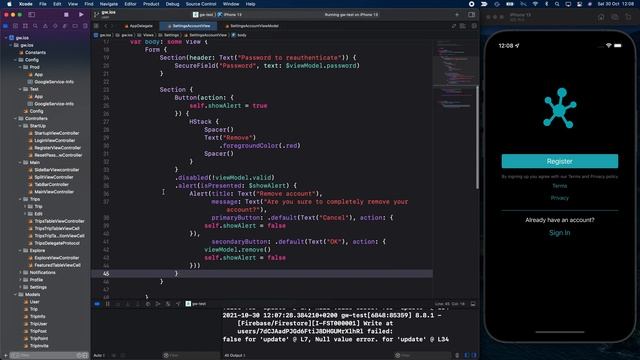Open the Breakpoint navigator icon
640x360 pixels.
(75, 26)
